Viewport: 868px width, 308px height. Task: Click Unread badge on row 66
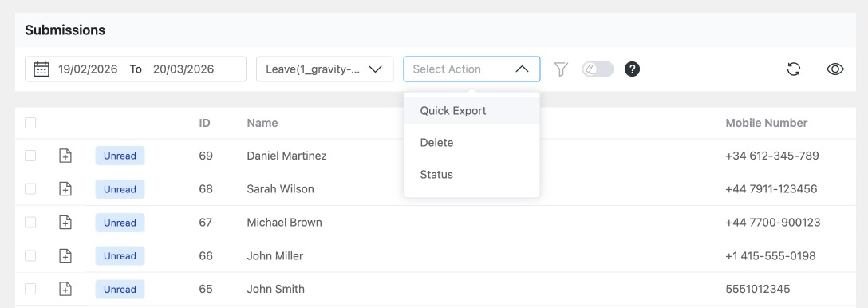[x=120, y=256]
